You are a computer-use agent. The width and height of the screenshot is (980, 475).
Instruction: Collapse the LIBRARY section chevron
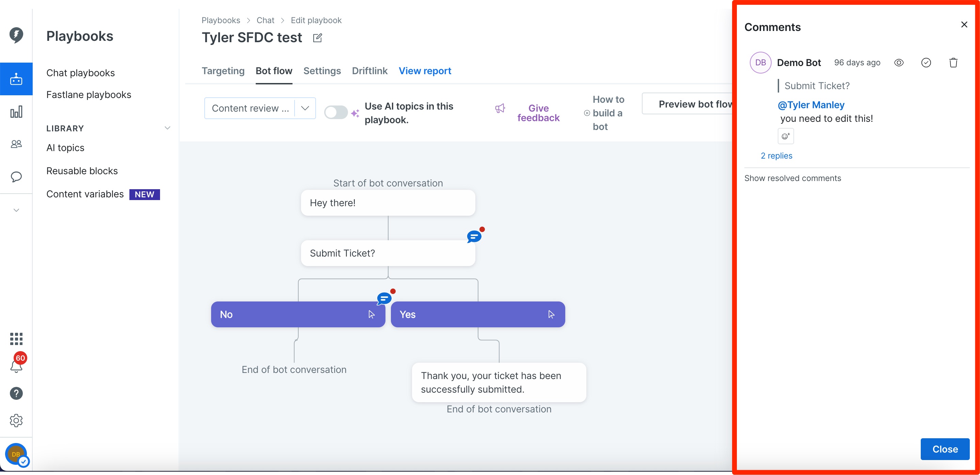coord(168,128)
